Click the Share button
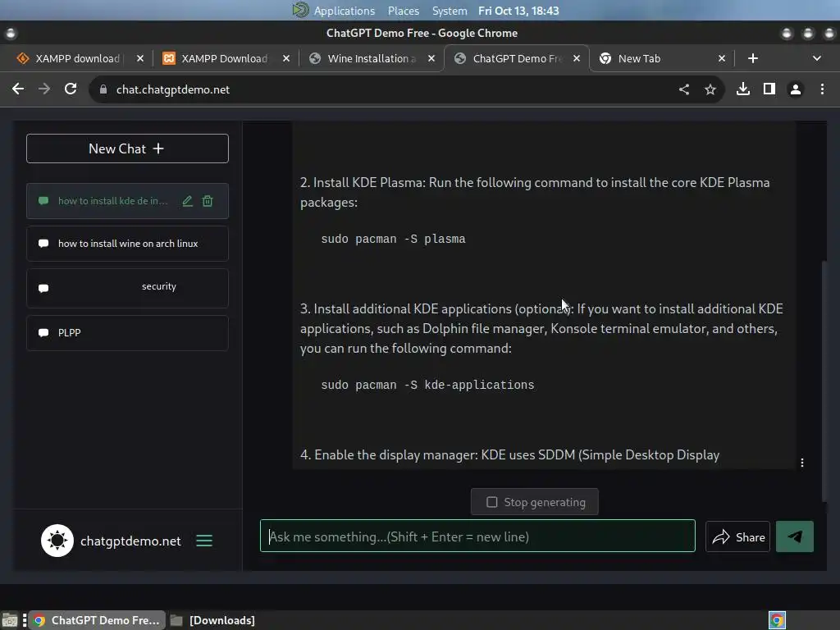The width and height of the screenshot is (840, 630). click(737, 536)
